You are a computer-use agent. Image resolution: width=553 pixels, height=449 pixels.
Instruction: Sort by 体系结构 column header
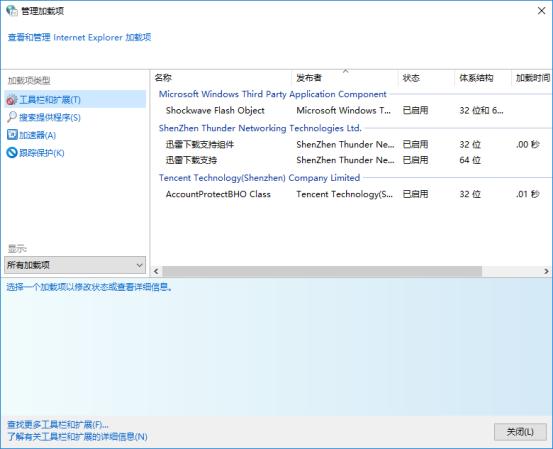pos(482,78)
